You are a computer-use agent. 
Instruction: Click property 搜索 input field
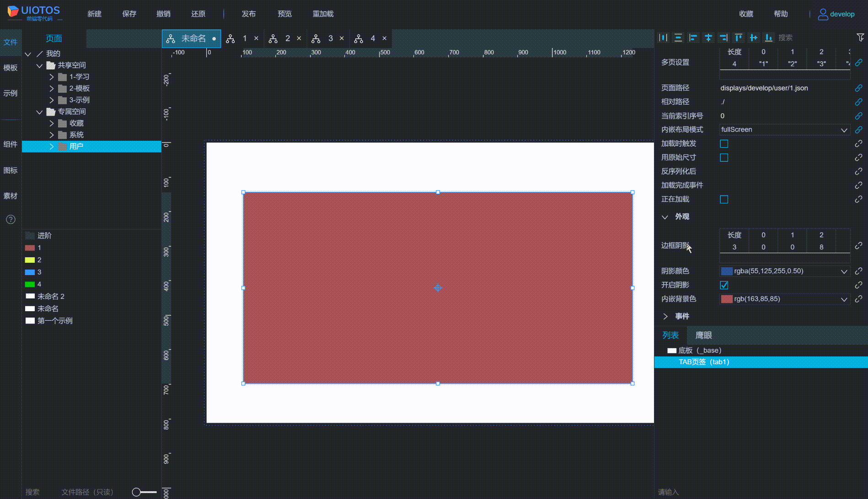point(814,37)
